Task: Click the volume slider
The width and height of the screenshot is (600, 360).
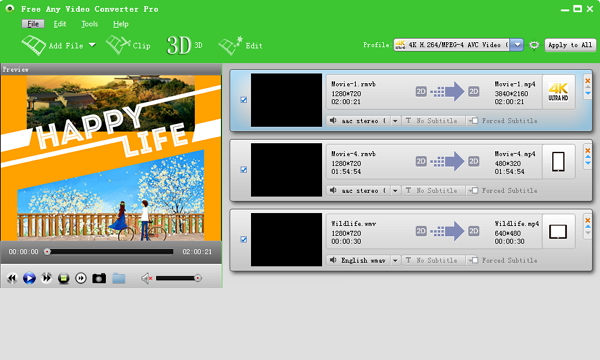Action: (178, 278)
